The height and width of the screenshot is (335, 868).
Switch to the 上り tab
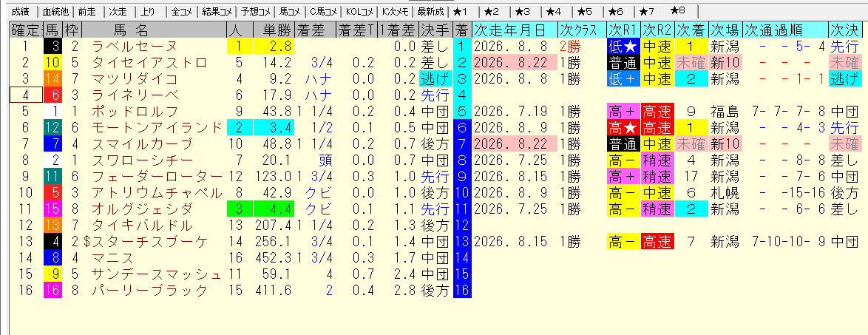point(149,11)
